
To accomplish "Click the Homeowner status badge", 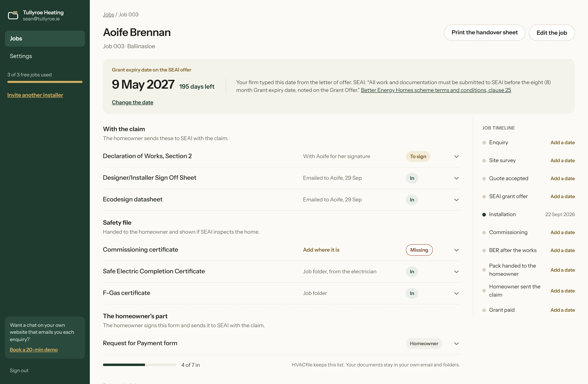I will (424, 344).
